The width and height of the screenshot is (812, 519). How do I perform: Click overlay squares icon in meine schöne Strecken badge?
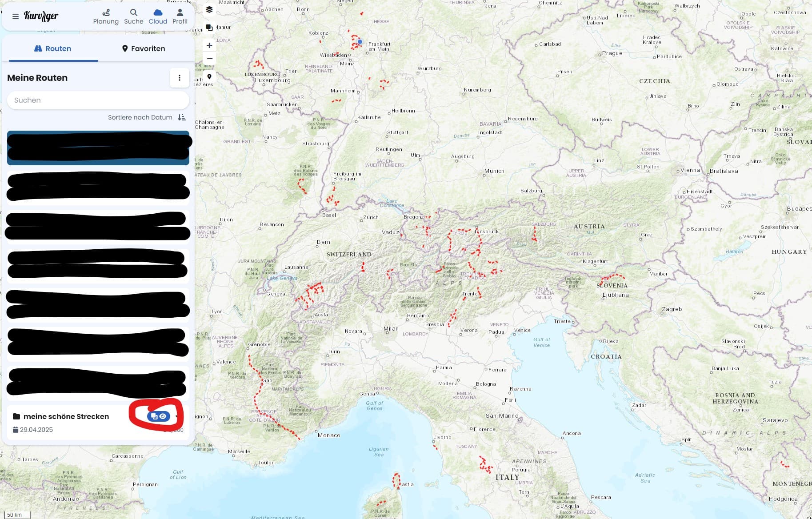[x=154, y=416]
